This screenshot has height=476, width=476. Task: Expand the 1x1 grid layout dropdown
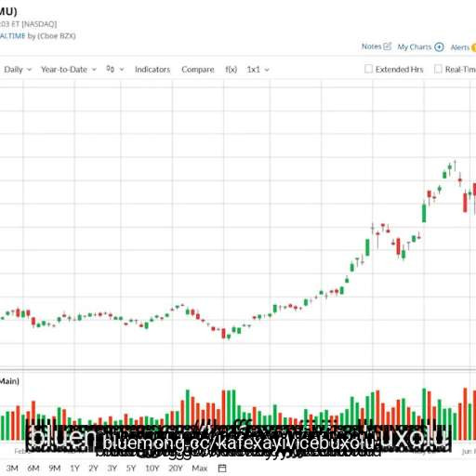[258, 70]
